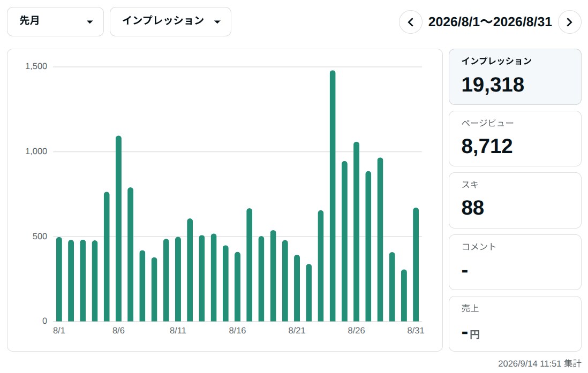Click the bar above the 8/11 label
Screen dimensions: 588x373
[178, 279]
